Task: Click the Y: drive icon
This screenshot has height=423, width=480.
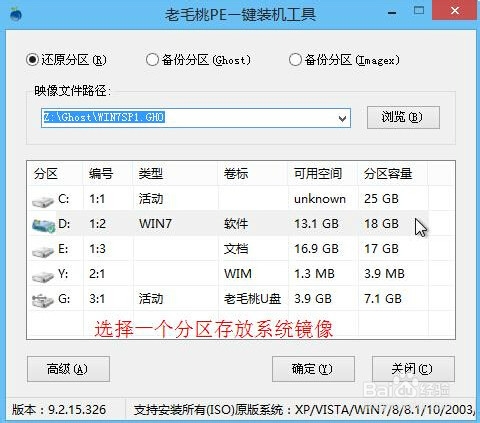Action: [x=43, y=276]
